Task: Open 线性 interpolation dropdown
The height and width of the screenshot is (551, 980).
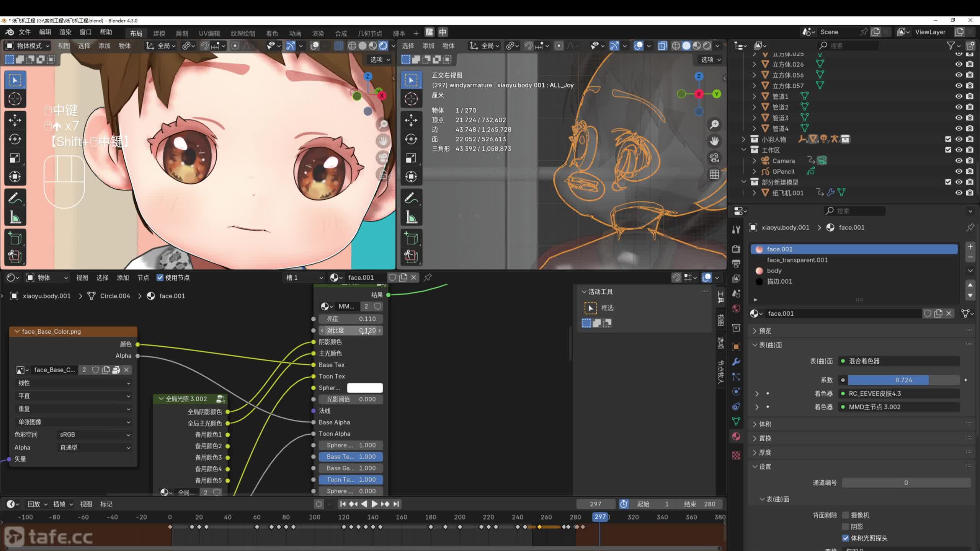Action: tap(73, 383)
